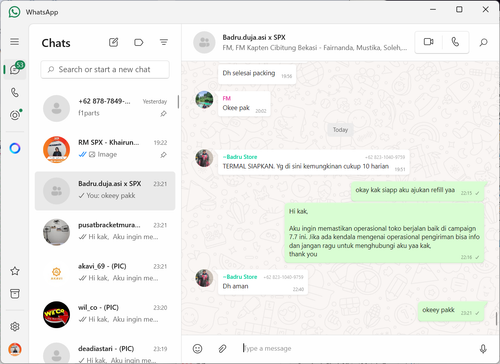Select the okay kak siapp refill message

417,191
